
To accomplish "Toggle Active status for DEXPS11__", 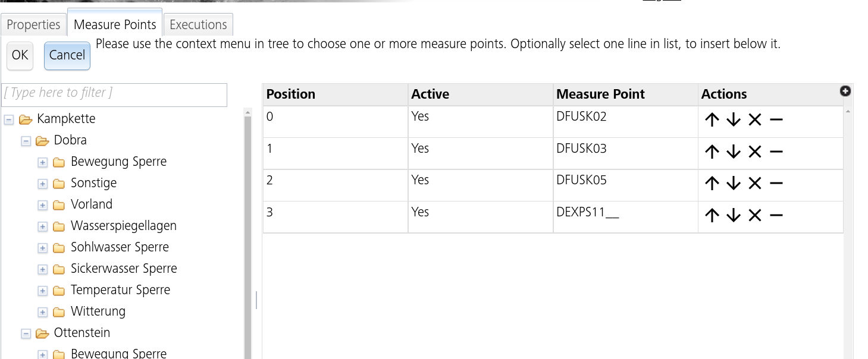I will click(x=420, y=212).
